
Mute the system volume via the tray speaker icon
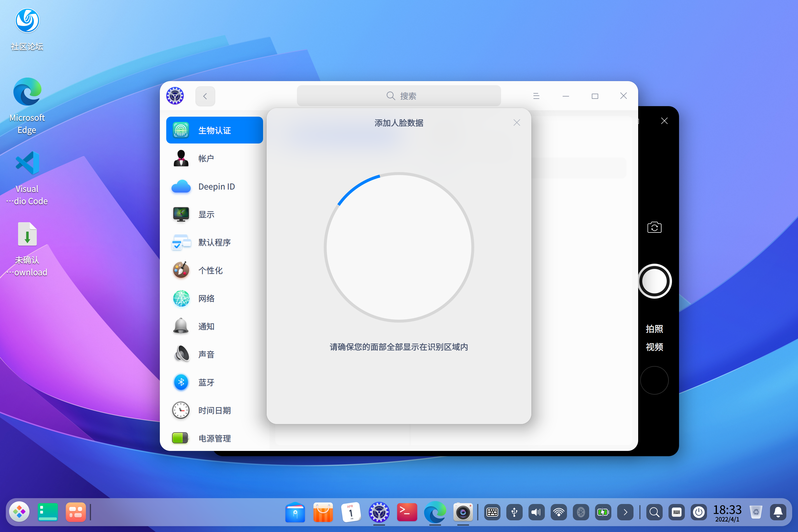(536, 512)
